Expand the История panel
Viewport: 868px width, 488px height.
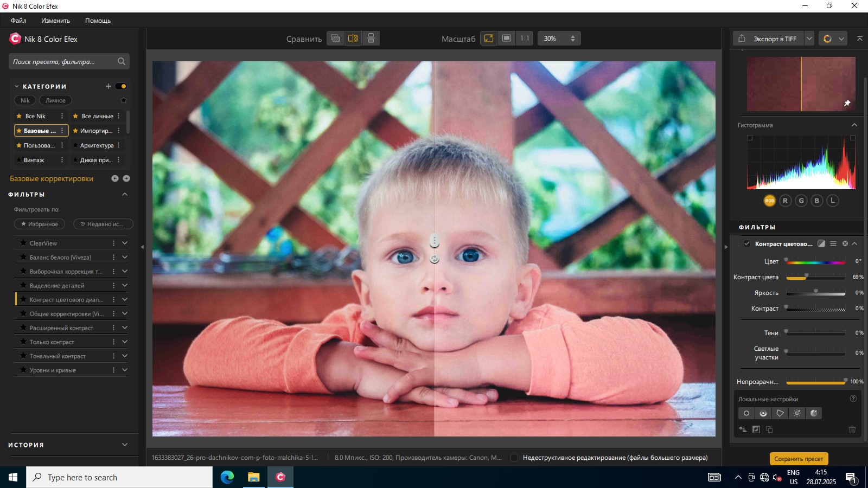tap(125, 445)
